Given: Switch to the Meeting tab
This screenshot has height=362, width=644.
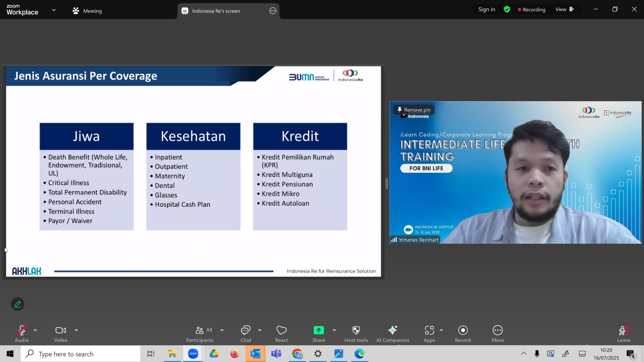Looking at the screenshot, I should click(x=87, y=11).
